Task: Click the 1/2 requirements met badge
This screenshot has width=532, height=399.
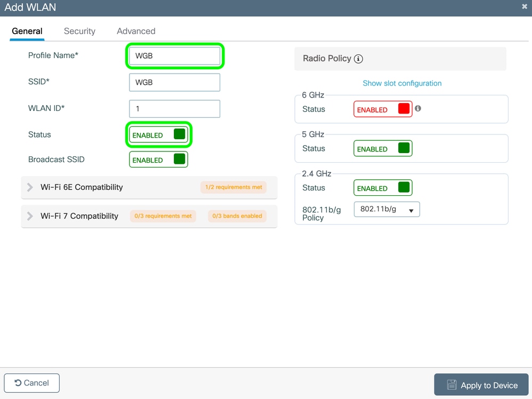Action: (233, 187)
